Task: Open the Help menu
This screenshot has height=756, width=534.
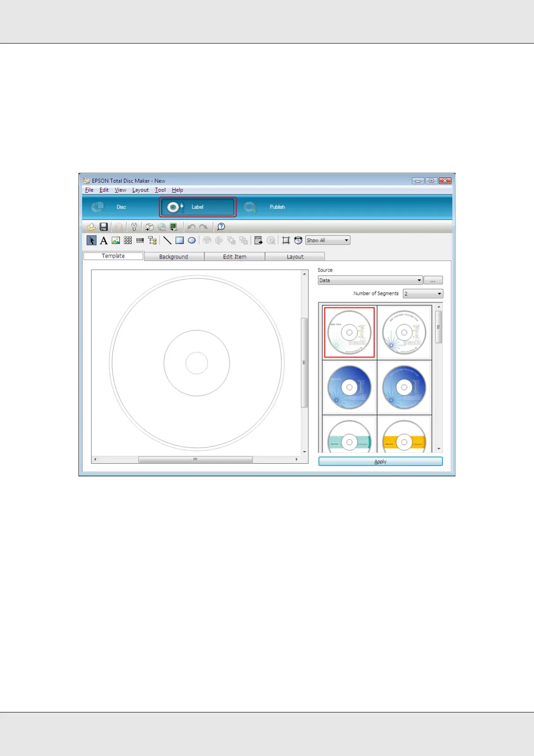Action: 177,190
